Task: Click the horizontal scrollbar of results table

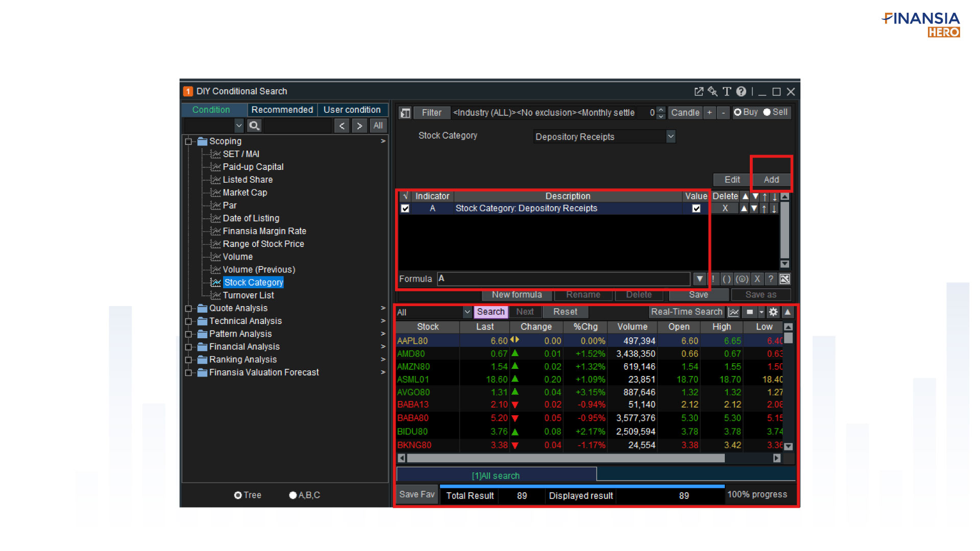Action: coord(566,458)
